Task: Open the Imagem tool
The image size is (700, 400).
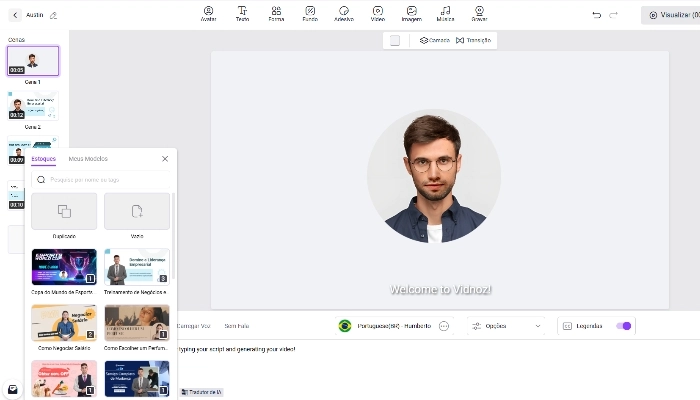Action: (412, 14)
